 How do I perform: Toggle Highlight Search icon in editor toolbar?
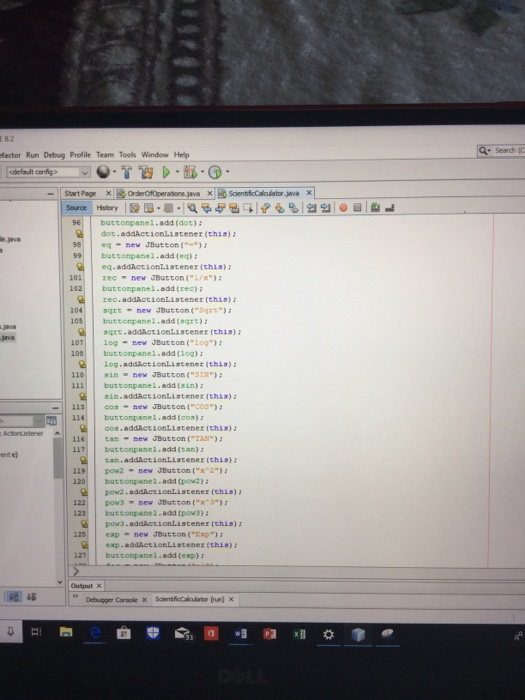234,208
